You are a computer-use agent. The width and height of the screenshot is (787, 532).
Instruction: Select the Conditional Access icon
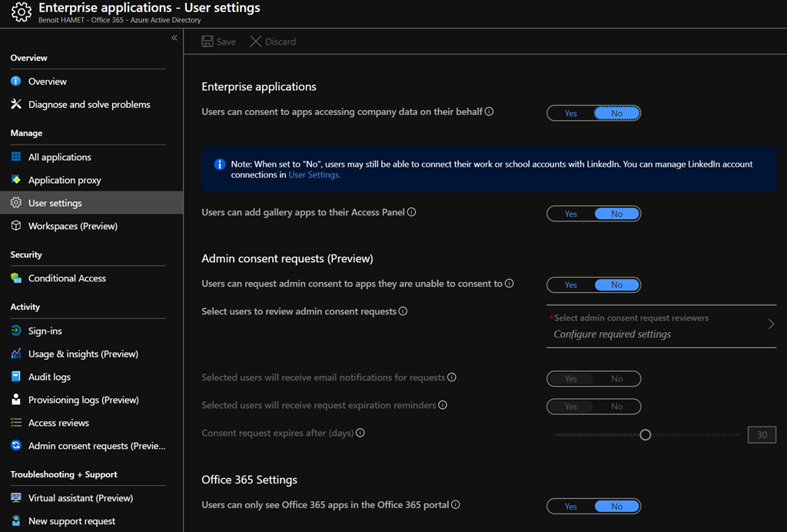[x=16, y=278]
